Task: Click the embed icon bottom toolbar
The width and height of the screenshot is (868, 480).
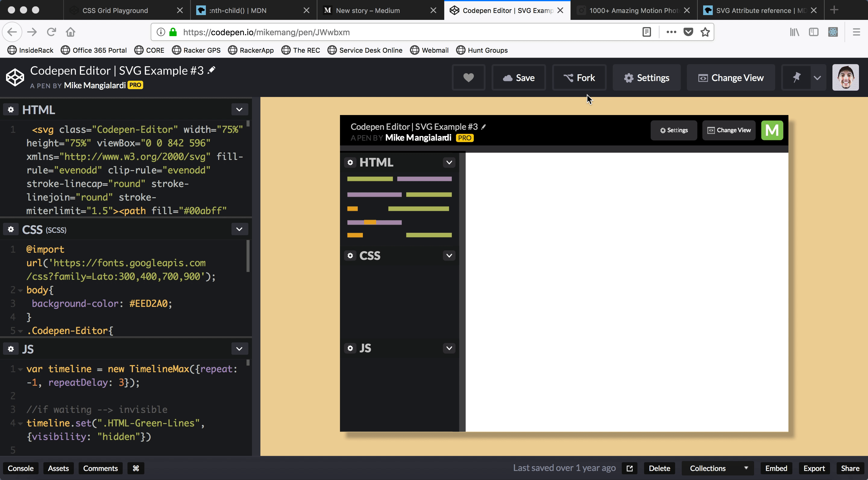Action: (776, 468)
